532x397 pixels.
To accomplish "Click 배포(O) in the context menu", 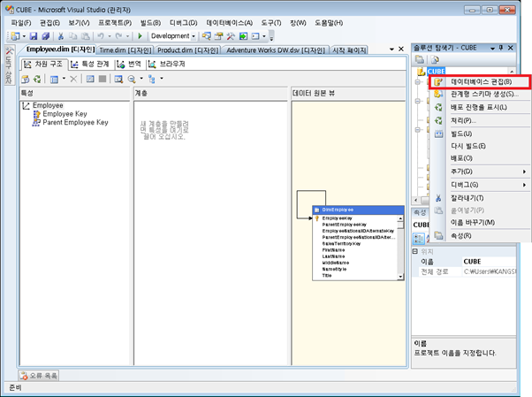I will (x=481, y=158).
